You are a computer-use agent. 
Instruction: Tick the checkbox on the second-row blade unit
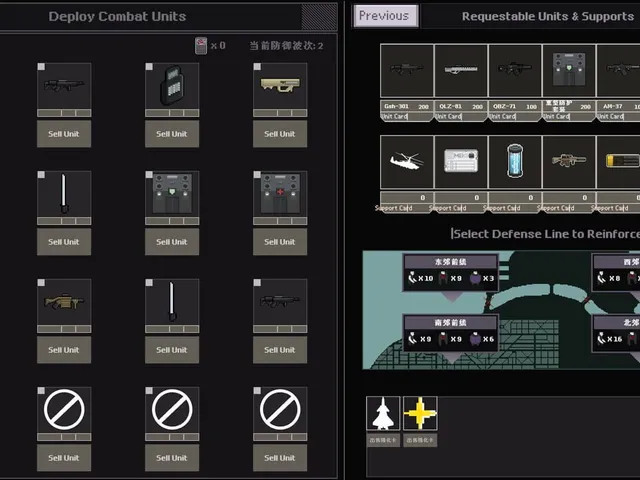coord(41,175)
